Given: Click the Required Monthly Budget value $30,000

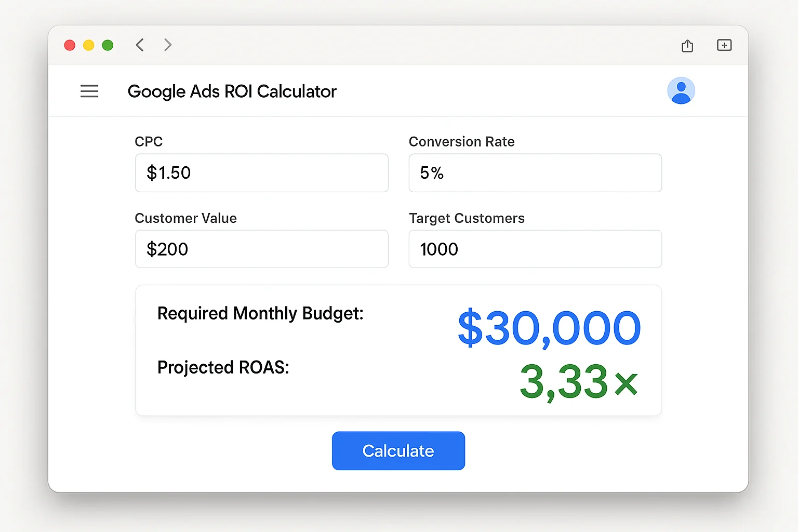Looking at the screenshot, I should [x=548, y=327].
